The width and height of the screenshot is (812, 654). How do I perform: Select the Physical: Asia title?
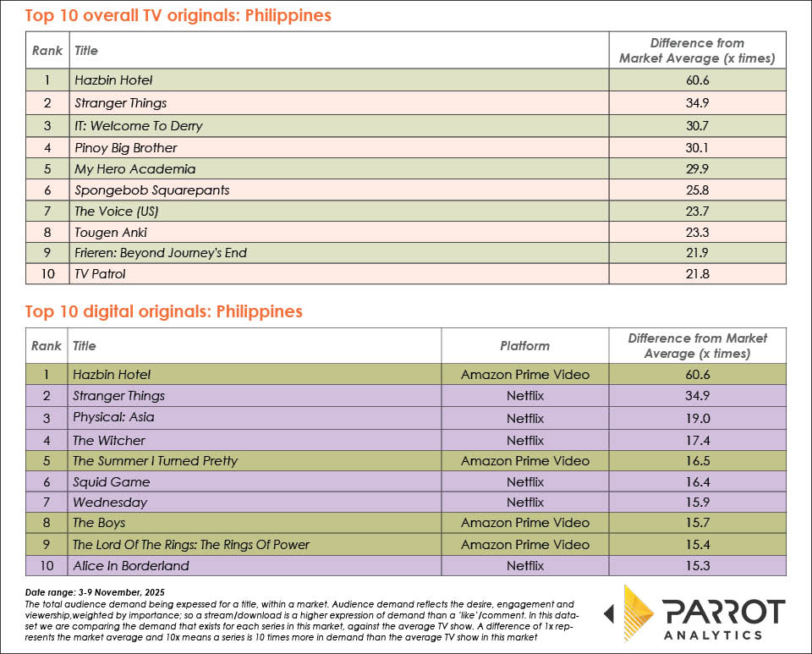tap(113, 417)
